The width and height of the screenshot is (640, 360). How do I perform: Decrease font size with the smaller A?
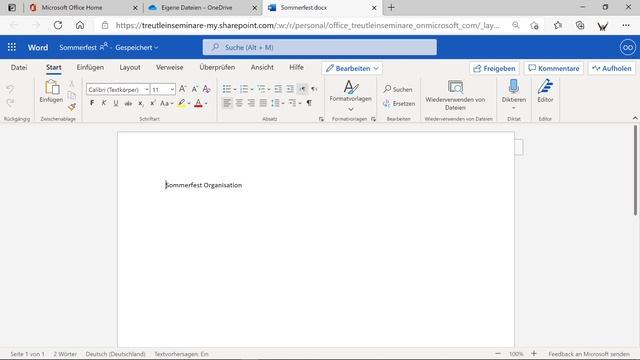[195, 89]
